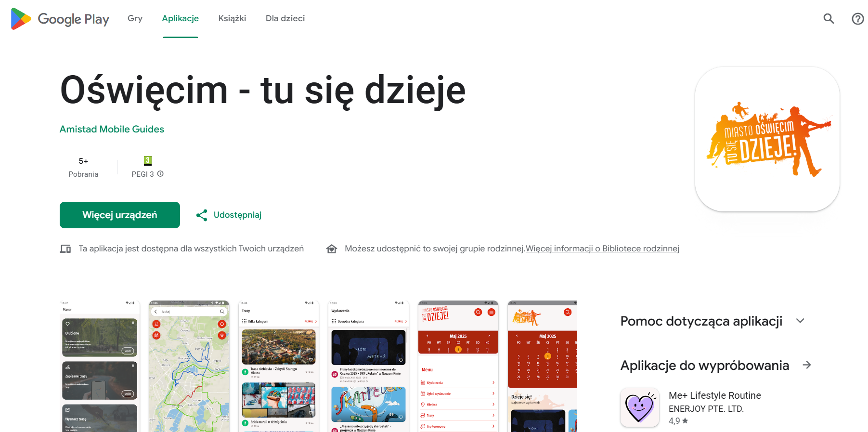
Task: Switch to the Książki tab
Action: click(x=232, y=18)
